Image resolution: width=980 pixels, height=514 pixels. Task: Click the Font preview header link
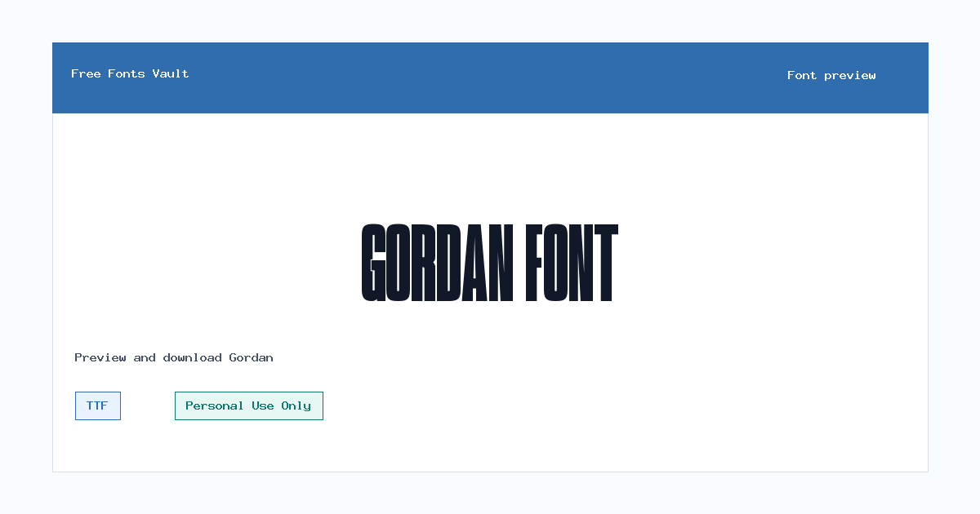pyautogui.click(x=831, y=75)
